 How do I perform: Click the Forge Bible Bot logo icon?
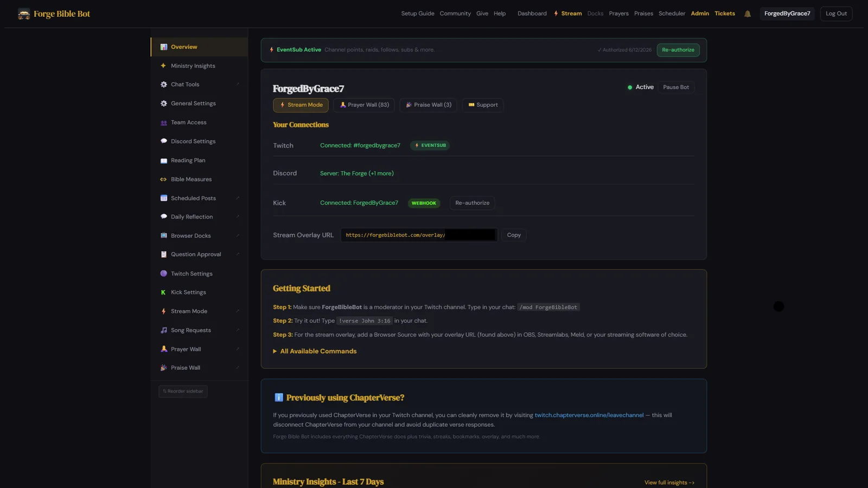pyautogui.click(x=24, y=14)
